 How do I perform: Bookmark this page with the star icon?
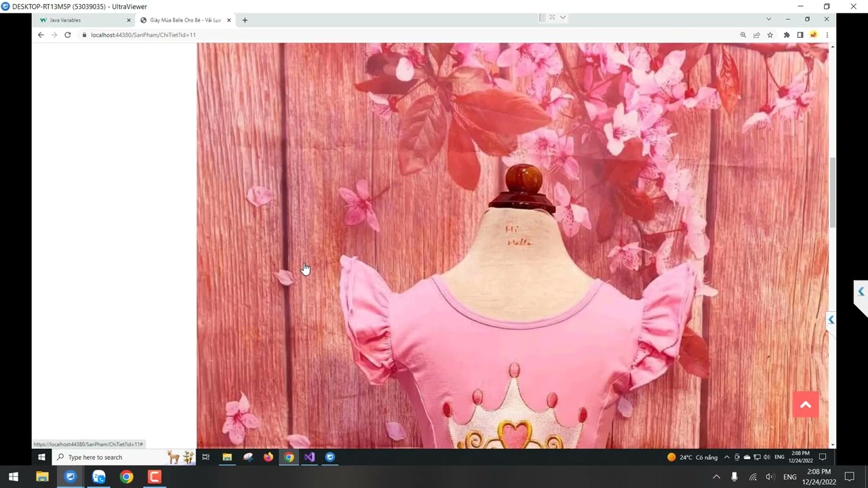pyautogui.click(x=770, y=35)
